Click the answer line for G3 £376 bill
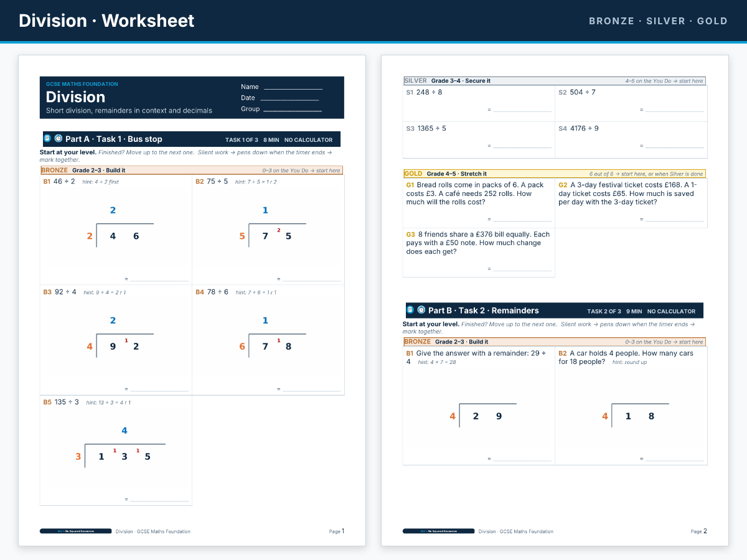Viewport: 747px width, 560px height. pos(522,271)
